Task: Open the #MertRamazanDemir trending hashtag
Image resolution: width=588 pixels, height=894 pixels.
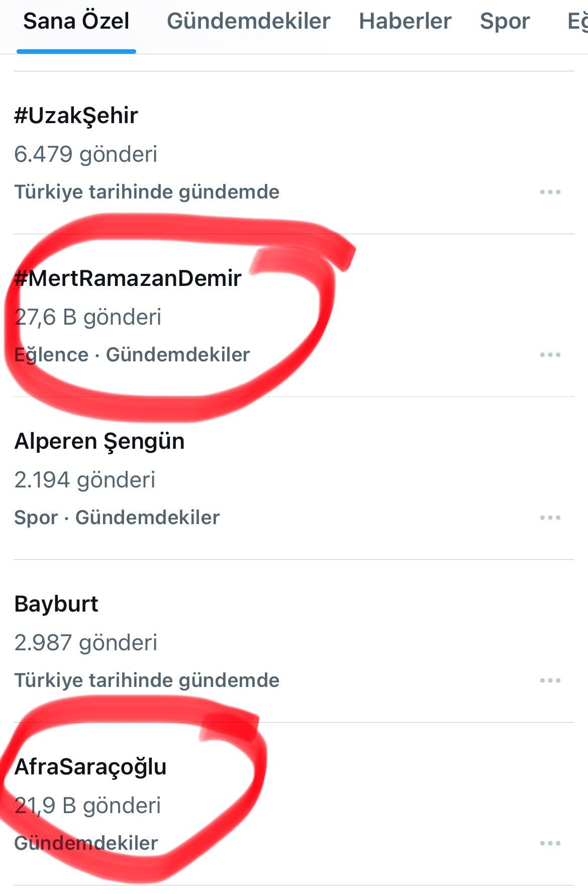Action: tap(129, 278)
